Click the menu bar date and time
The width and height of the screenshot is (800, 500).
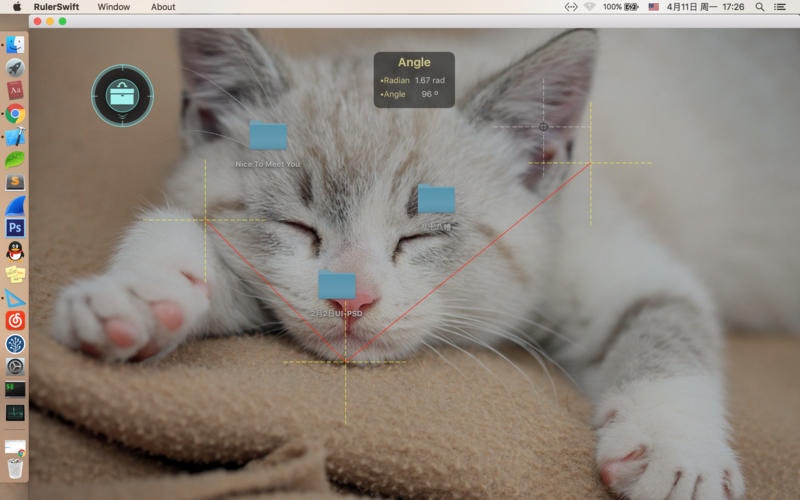coord(705,7)
